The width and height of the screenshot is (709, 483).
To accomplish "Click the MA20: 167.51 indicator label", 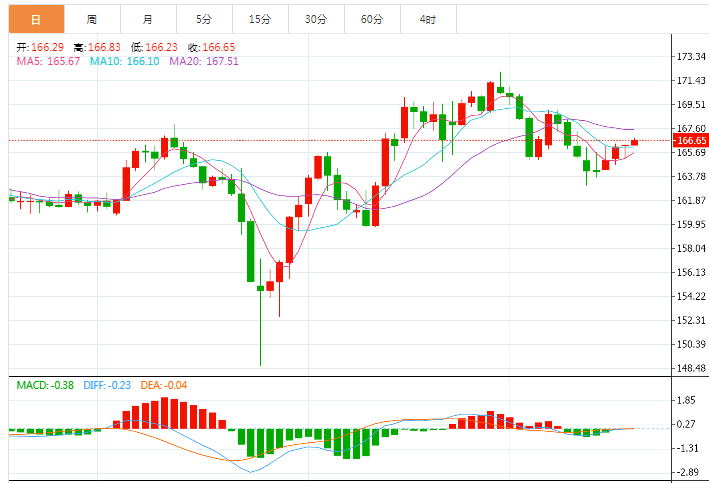I will point(204,61).
